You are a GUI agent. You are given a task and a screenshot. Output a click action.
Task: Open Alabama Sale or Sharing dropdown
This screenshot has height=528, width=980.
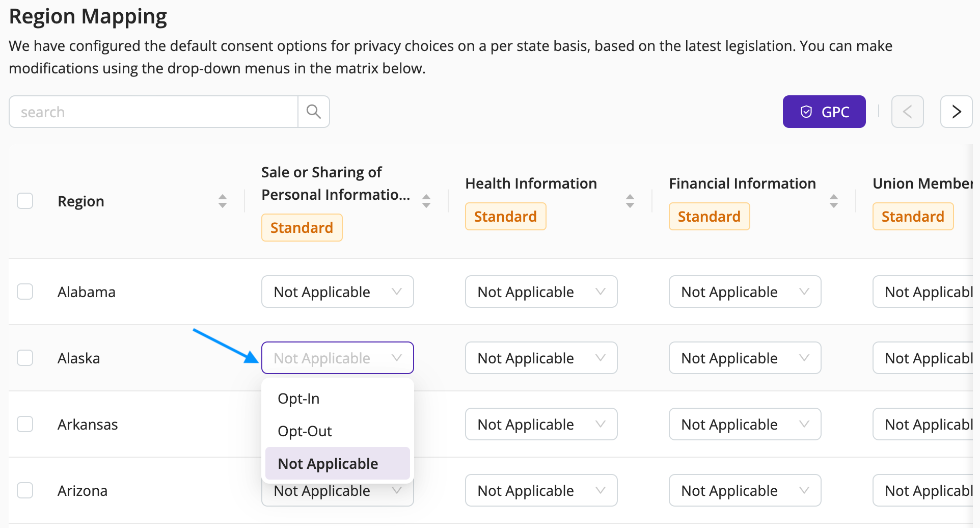click(x=337, y=292)
